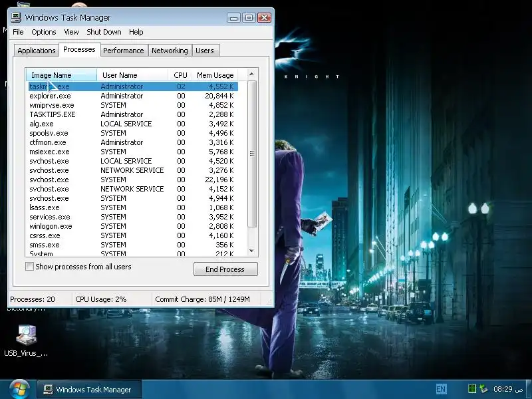Select the wmiprvse.exe process
The width and height of the screenshot is (532, 399).
pos(133,105)
